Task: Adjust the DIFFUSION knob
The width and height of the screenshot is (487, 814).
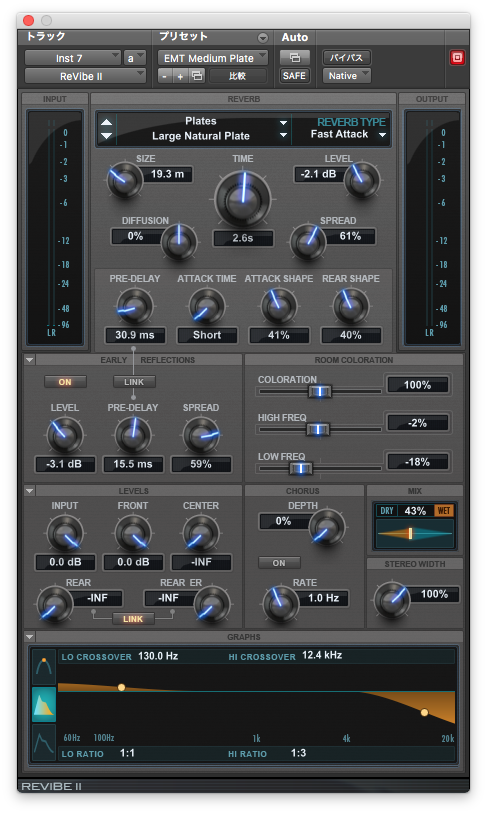Action: click(179, 241)
